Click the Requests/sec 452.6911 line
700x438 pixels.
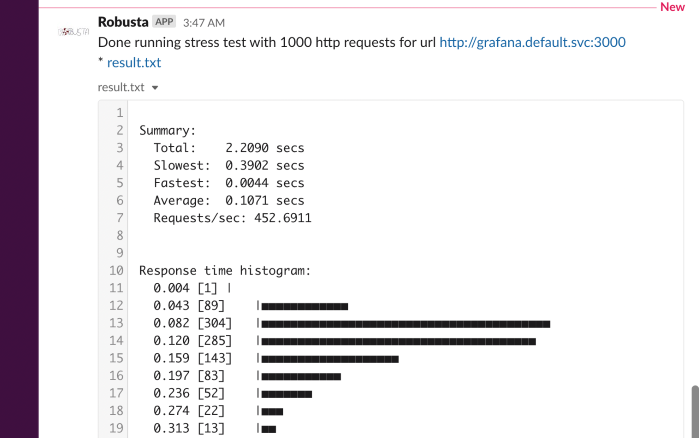tap(232, 218)
